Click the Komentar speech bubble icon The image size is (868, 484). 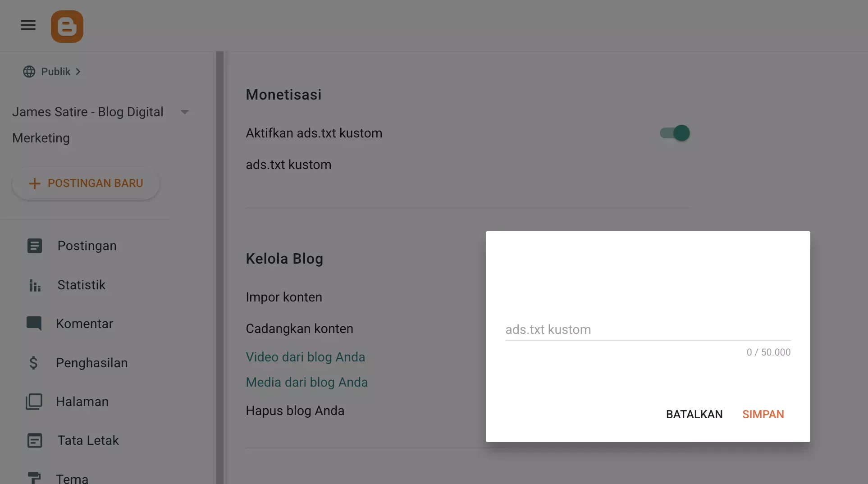34,324
